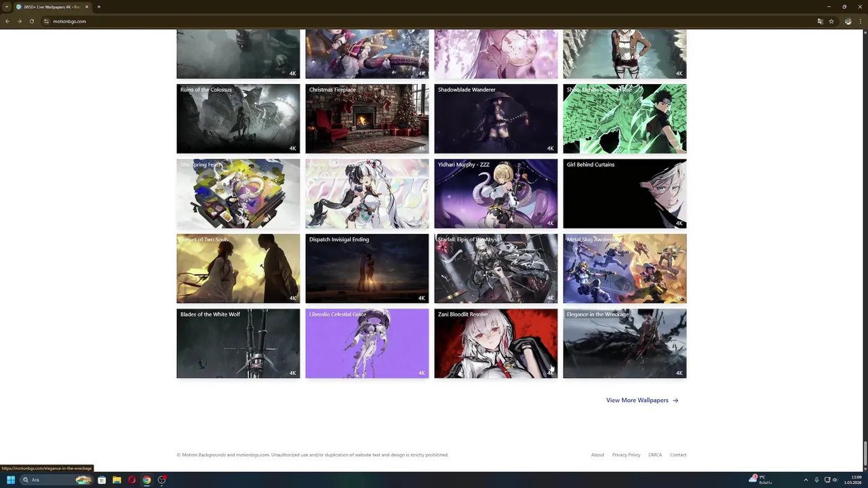
Task: Open the Chrome three-dot menu
Action: point(860,21)
